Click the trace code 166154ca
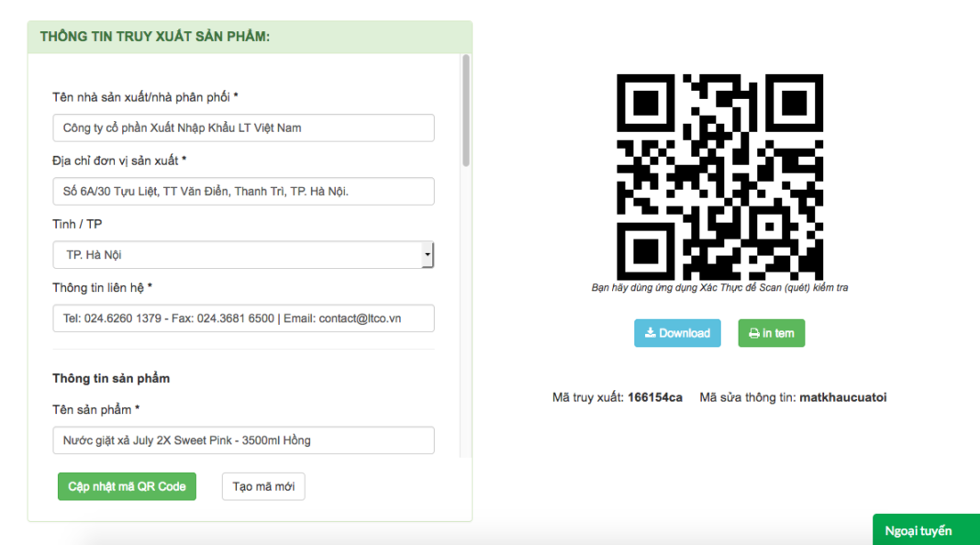This screenshot has width=980, height=545. coord(654,397)
